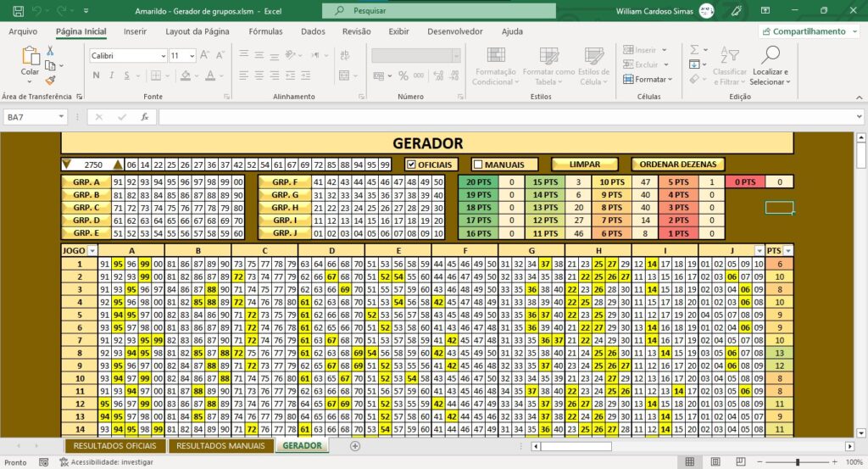Click the insert function fx icon
Image resolution: width=868 pixels, height=469 pixels.
click(144, 117)
